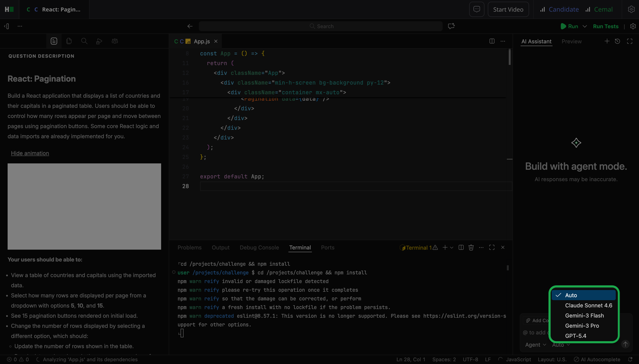Toggle AI Autocomplete in status bar

[x=598, y=360]
